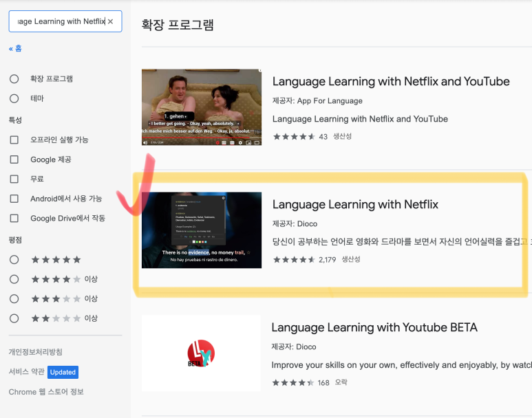Click 제공자: Dioco under Language Learning with Netflix
This screenshot has height=418, width=532.
tap(295, 223)
